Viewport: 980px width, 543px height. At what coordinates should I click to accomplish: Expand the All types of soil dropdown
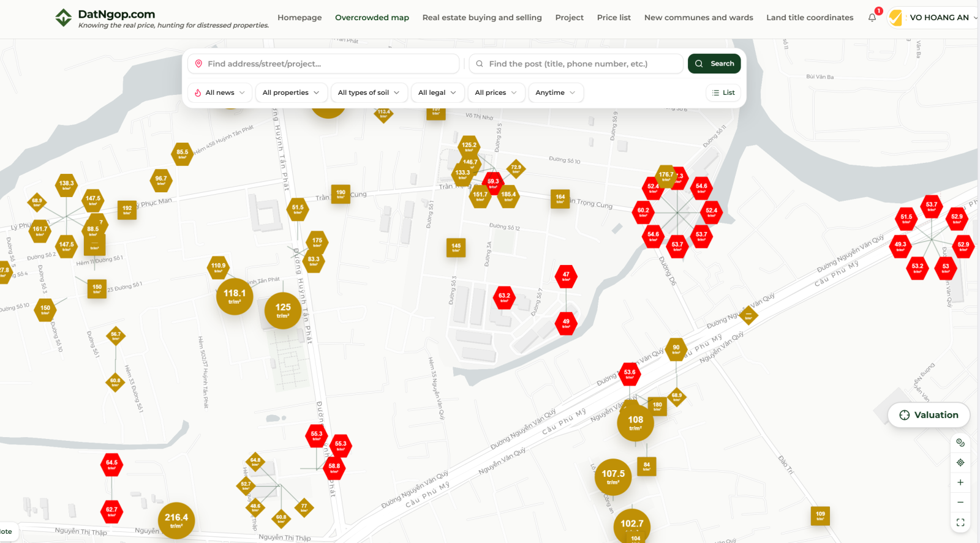[x=369, y=93]
